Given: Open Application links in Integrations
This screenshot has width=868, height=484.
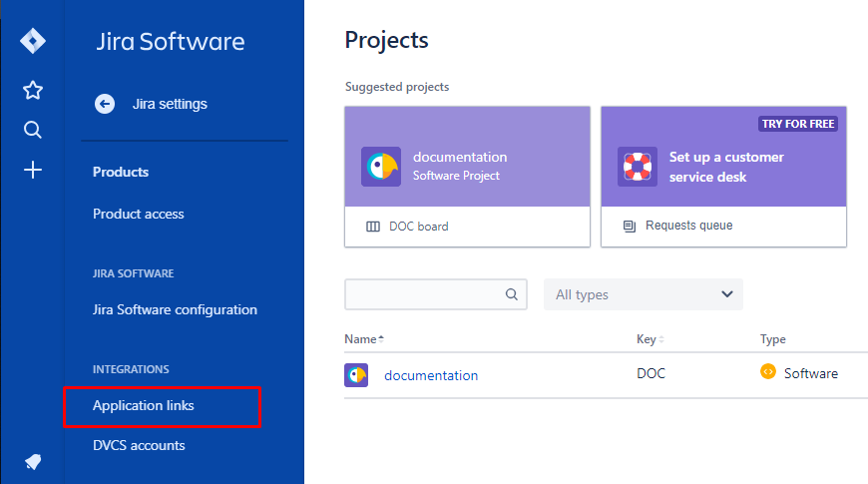Looking at the screenshot, I should 144,405.
